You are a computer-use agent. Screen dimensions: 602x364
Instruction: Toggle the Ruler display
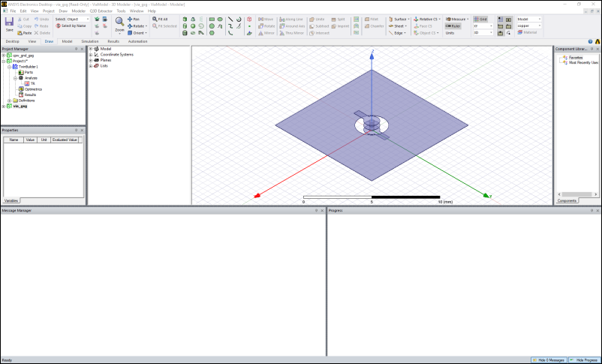tap(453, 26)
